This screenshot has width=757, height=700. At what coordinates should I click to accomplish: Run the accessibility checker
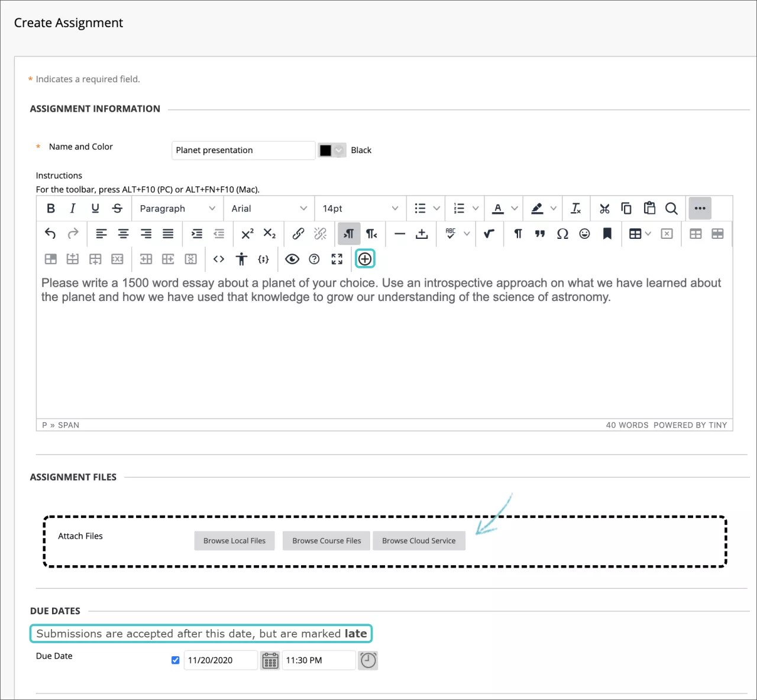tap(241, 259)
